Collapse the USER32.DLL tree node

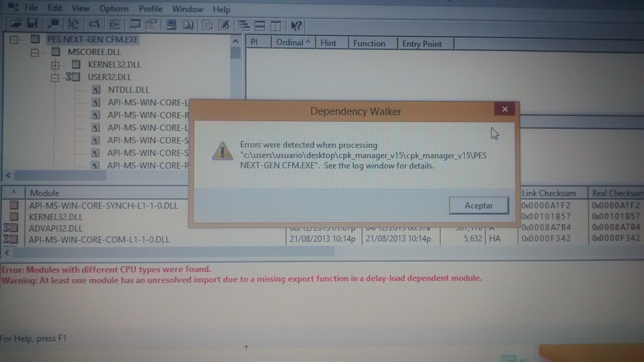[x=55, y=78]
